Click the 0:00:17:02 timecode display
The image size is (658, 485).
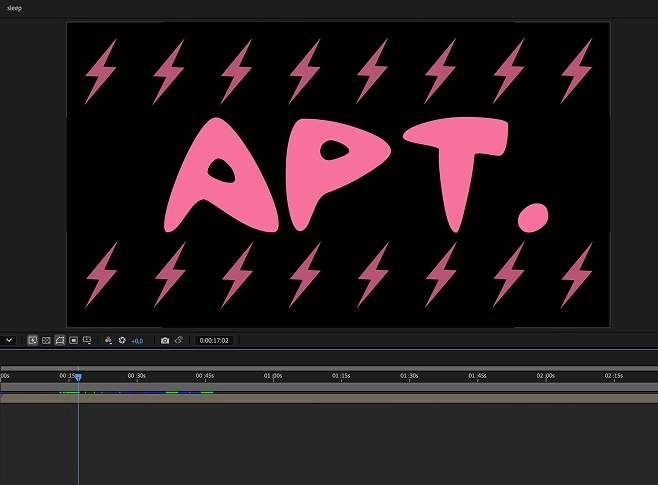pyautogui.click(x=214, y=341)
